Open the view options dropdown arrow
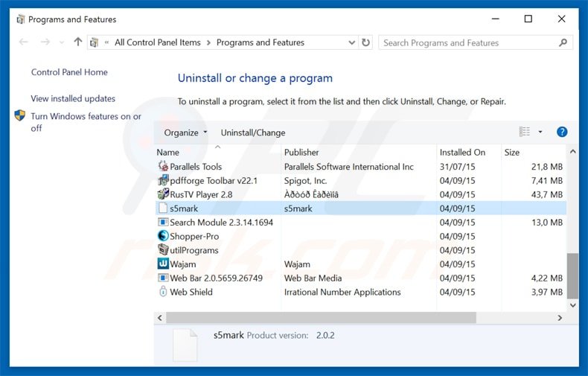The width and height of the screenshot is (588, 376). [540, 133]
